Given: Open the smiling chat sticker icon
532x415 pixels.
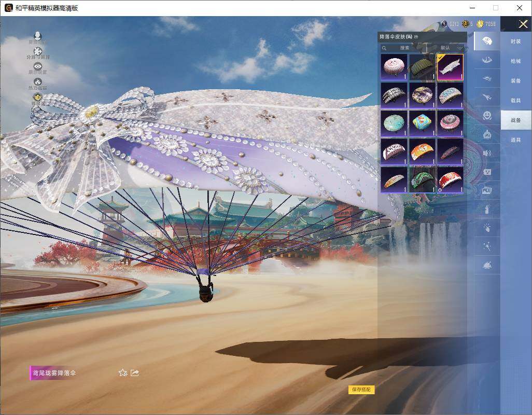Looking at the screenshot, I should tap(487, 172).
